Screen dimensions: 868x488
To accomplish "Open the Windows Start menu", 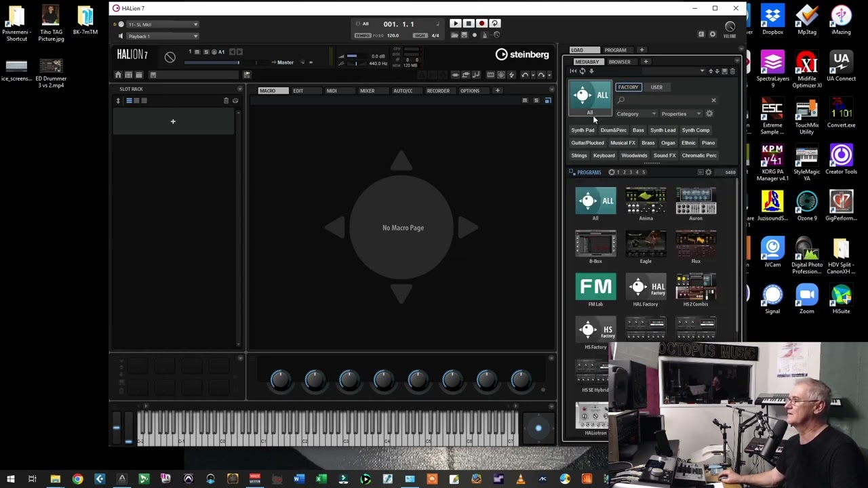I will coord(11,479).
